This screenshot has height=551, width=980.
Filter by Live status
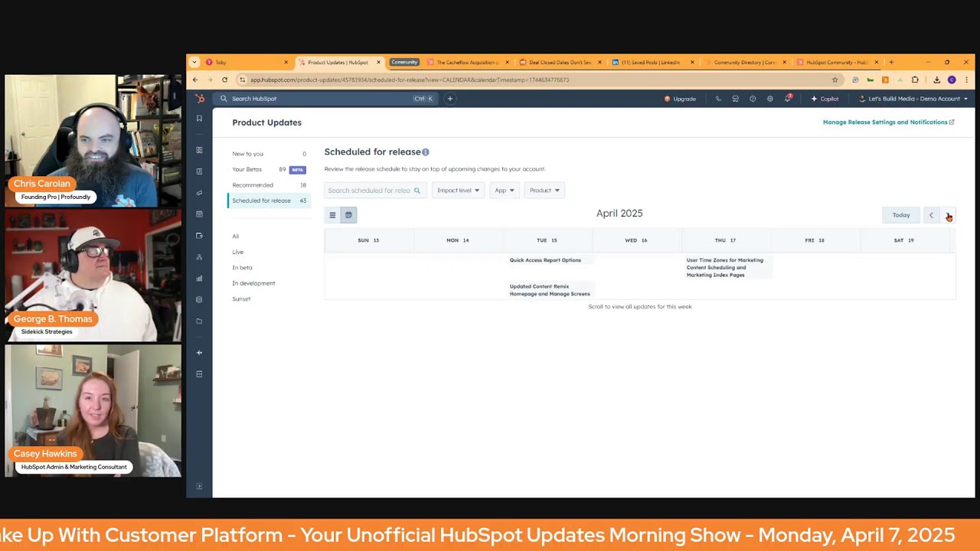(x=238, y=252)
